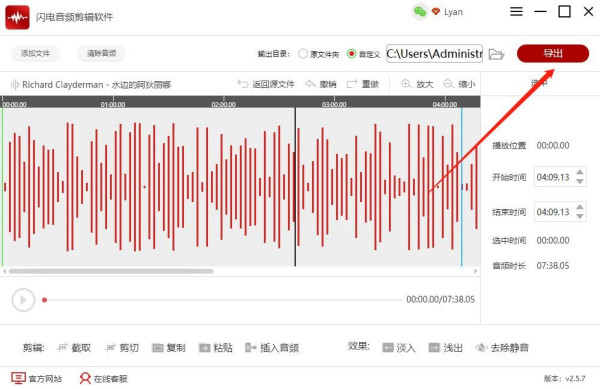
Task: Zoom out waveform with 缩小
Action: click(x=448, y=83)
